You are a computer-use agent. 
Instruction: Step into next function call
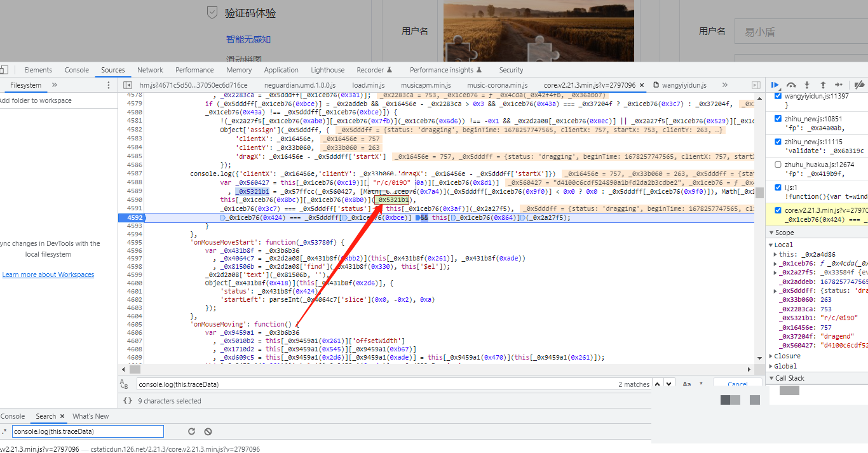807,85
